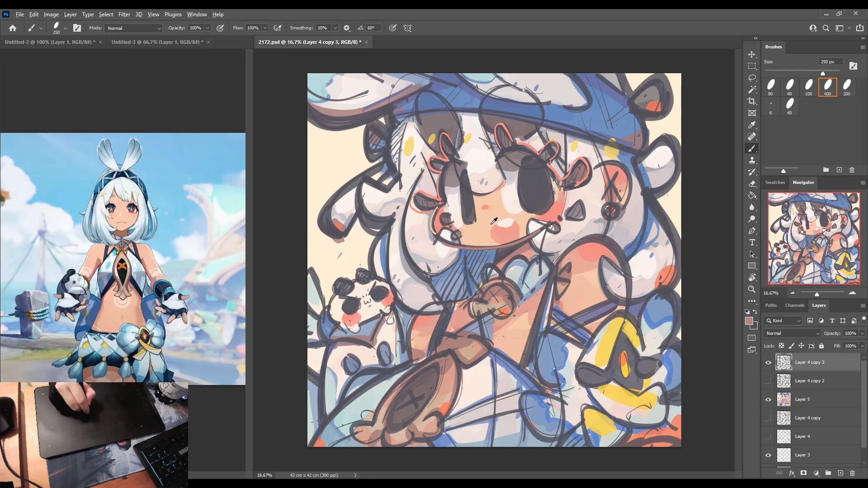Open the Flow dropdown arrow
Image resolution: width=868 pixels, height=488 pixels.
[265, 28]
